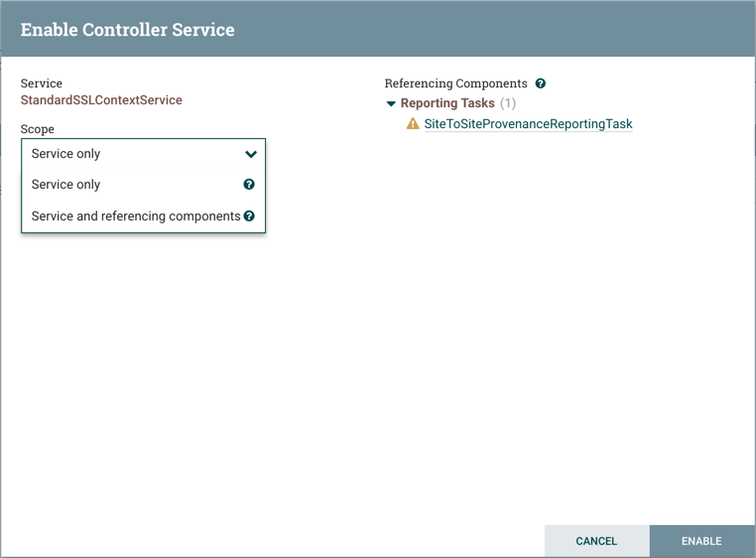Click the Enable Controller Service title
This screenshot has width=756, height=558.
pos(127,30)
